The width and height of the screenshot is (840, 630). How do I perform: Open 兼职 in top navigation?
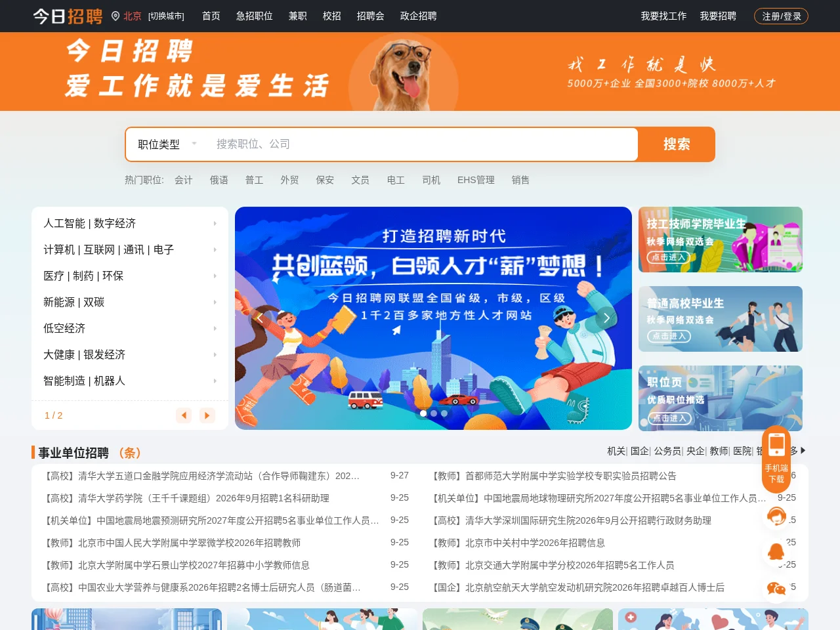pos(298,16)
